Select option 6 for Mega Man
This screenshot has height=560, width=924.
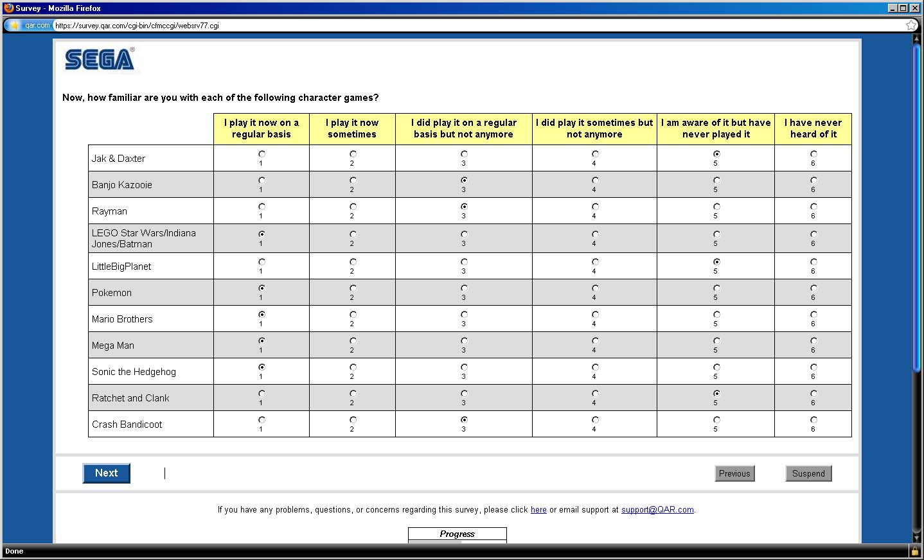[813, 341]
